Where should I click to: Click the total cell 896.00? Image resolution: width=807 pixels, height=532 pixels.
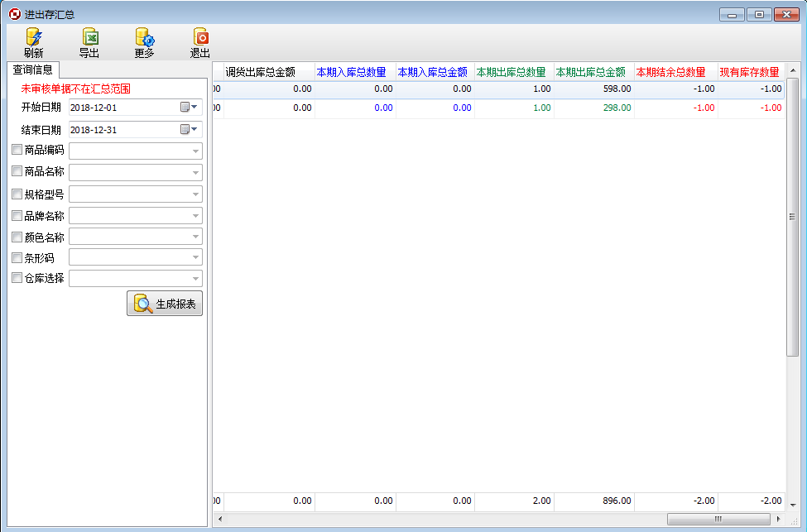coord(594,501)
